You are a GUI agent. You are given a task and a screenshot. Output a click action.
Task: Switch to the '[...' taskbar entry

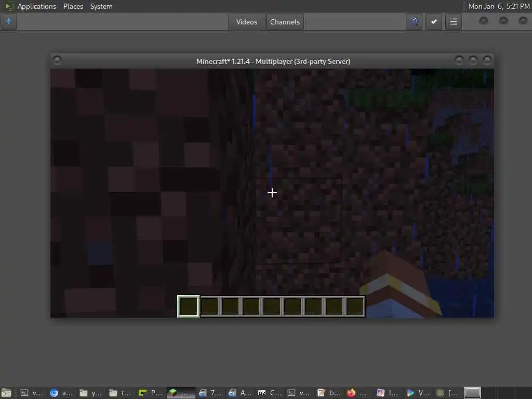coord(447,393)
